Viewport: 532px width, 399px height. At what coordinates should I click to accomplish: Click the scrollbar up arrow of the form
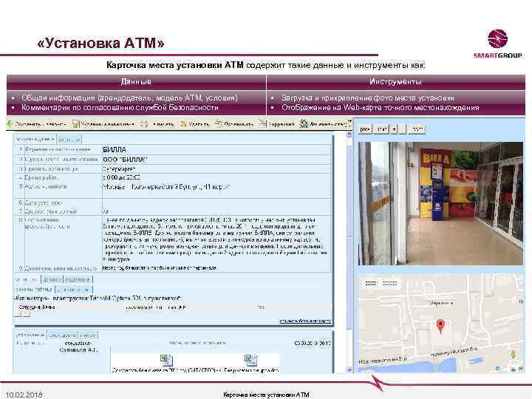pos(349,134)
